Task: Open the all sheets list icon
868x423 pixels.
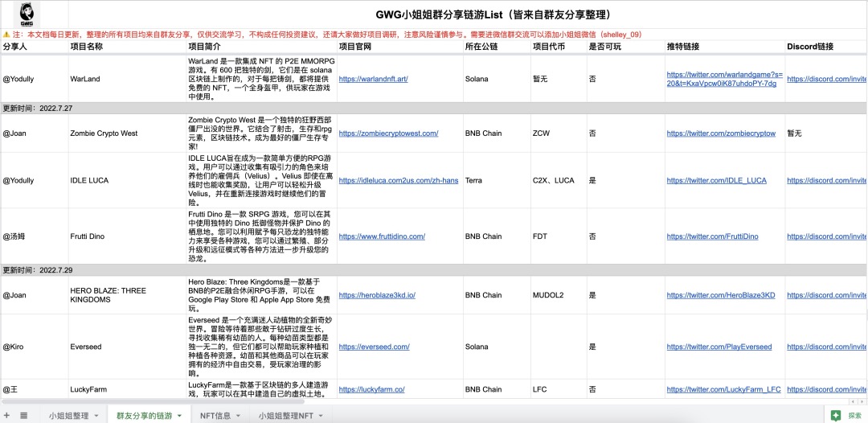Action: (x=24, y=415)
